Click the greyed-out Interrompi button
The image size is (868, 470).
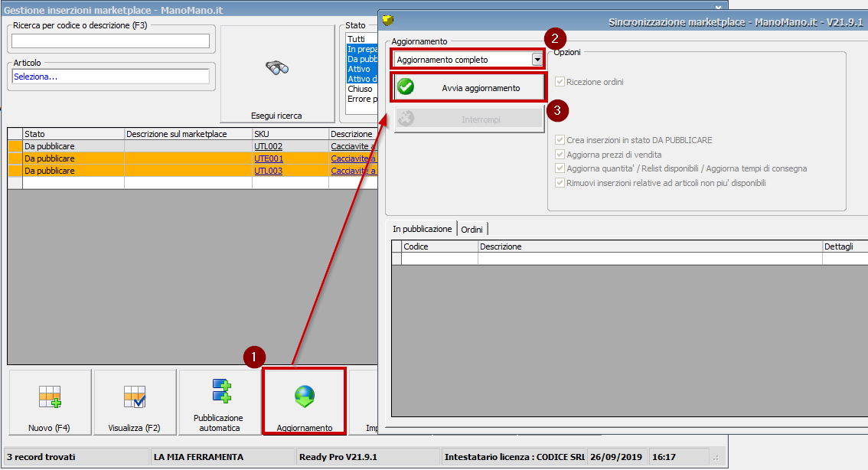click(x=469, y=119)
